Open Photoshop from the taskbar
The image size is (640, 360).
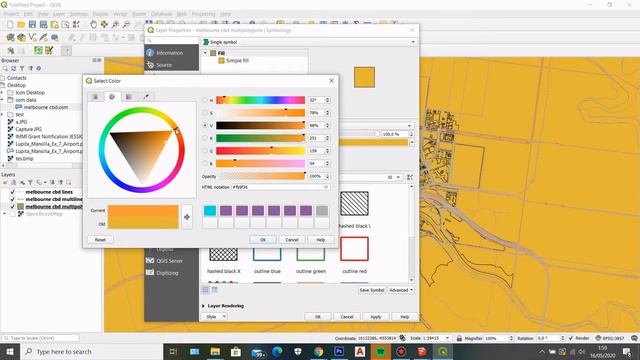click(339, 351)
